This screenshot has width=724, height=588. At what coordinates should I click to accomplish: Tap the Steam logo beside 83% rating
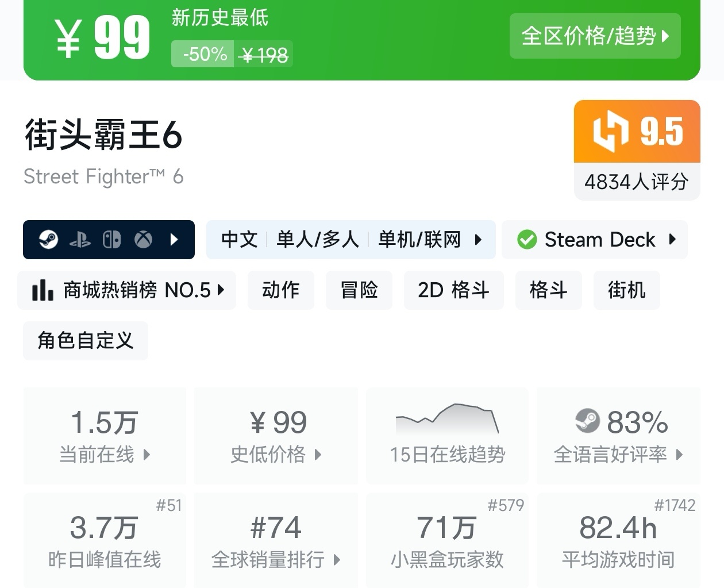pos(587,422)
